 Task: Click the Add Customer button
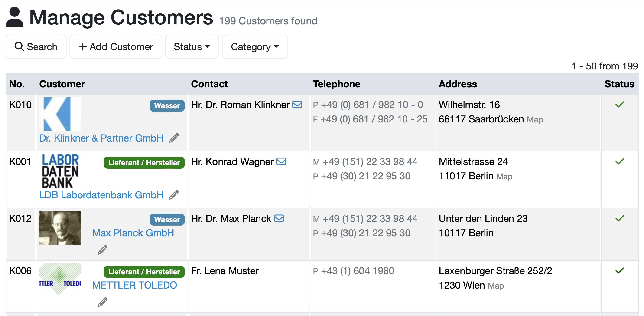click(x=116, y=47)
